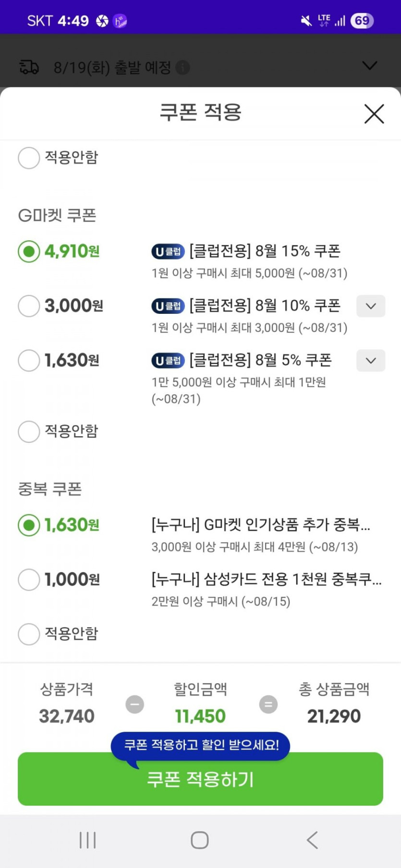The width and height of the screenshot is (401, 868).
Task: Close the coupon apply sheet
Action: [374, 114]
